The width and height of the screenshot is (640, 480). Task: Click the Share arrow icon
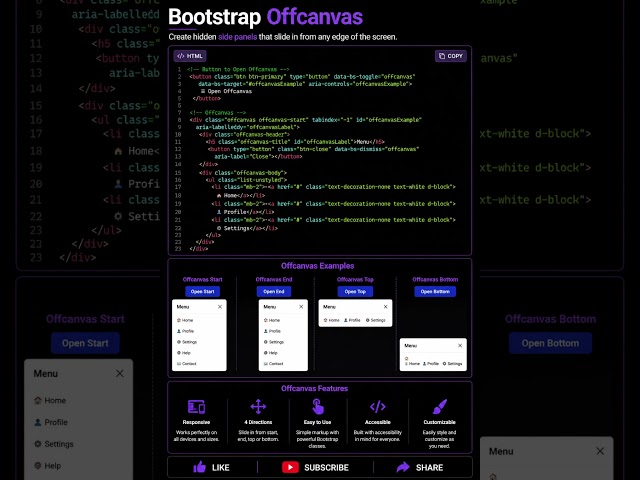coord(403,467)
